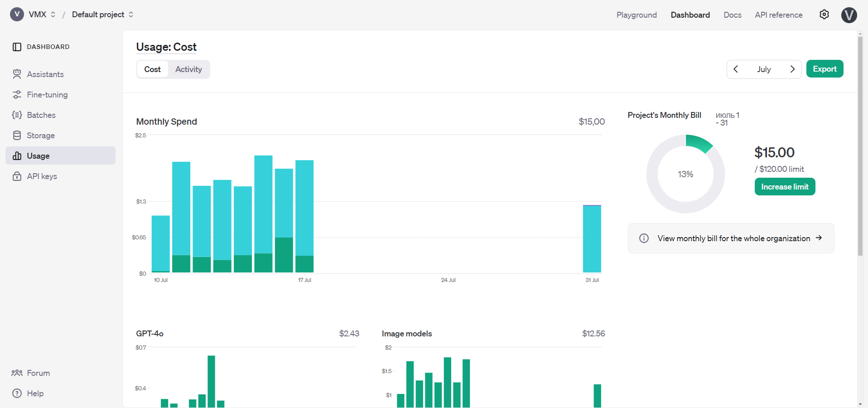Viewport: 868px width, 408px height.
Task: Open the Help page
Action: 35,393
